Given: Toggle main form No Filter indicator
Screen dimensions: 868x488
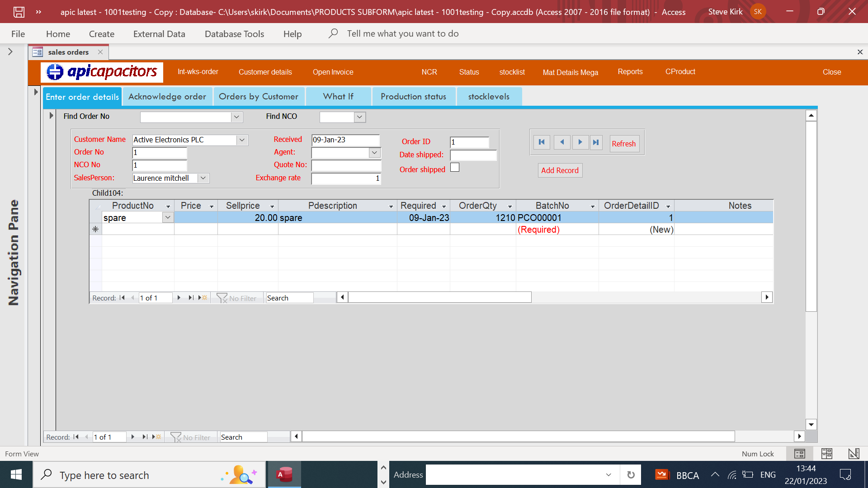Looking at the screenshot, I should tap(190, 437).
